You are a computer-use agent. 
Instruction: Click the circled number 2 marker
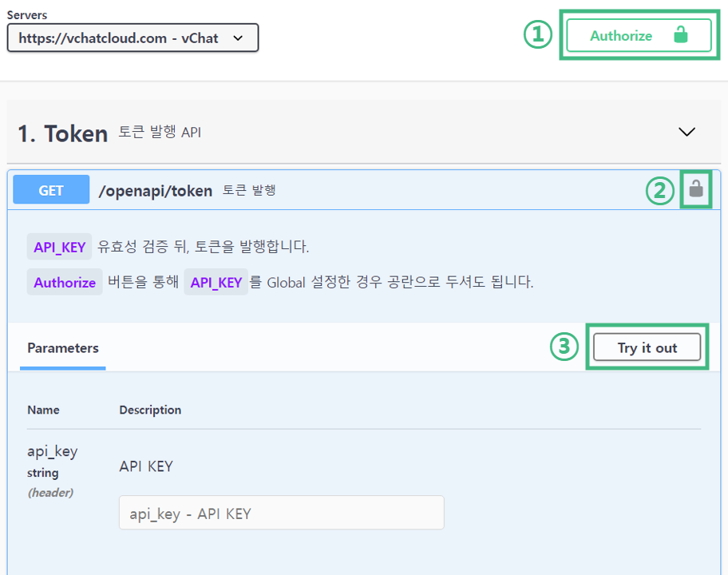click(659, 191)
